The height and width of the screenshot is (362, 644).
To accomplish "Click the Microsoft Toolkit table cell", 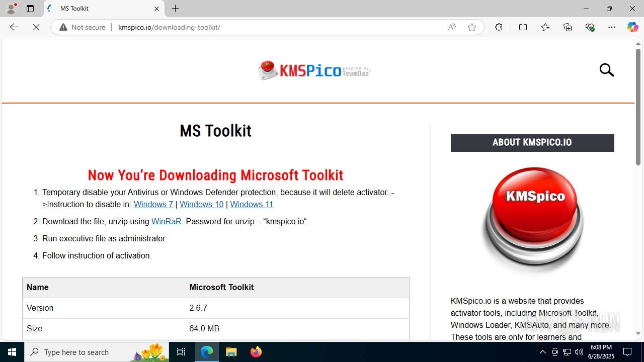I will (x=297, y=288).
